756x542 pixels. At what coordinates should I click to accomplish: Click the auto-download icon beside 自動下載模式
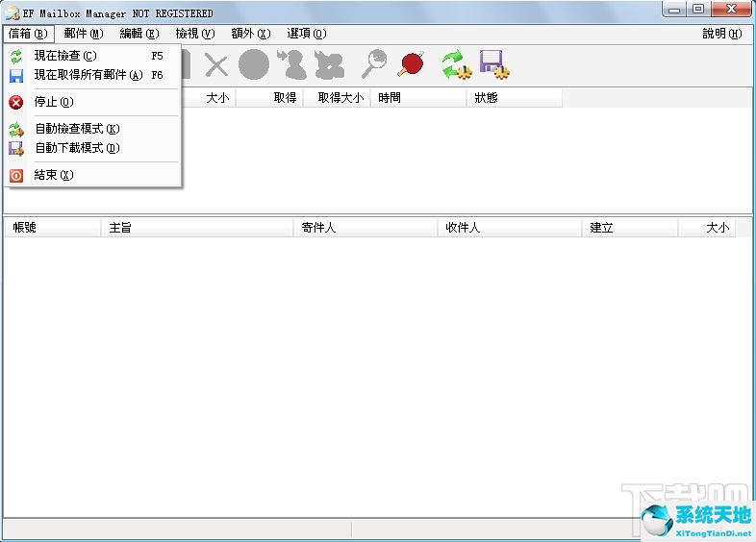[x=16, y=149]
